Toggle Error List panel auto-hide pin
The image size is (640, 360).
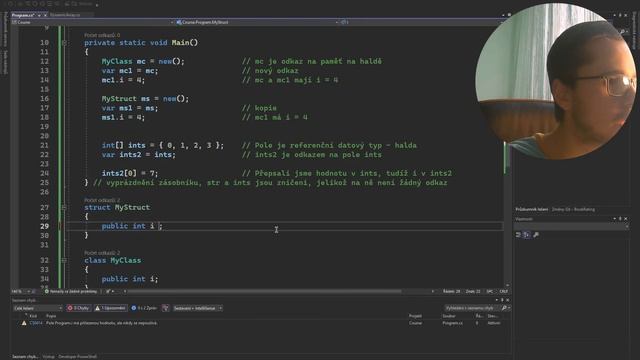coord(502,300)
